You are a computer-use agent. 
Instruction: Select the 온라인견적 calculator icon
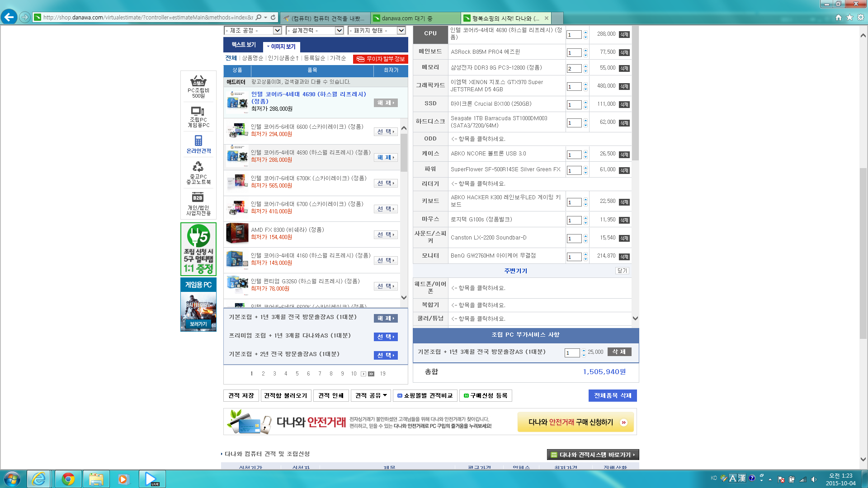(x=198, y=141)
